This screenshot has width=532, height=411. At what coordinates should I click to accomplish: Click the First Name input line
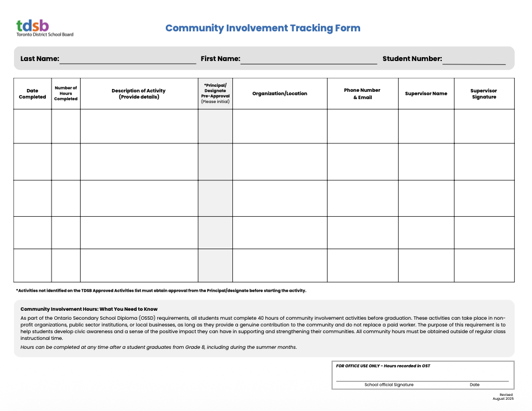pyautogui.click(x=309, y=60)
